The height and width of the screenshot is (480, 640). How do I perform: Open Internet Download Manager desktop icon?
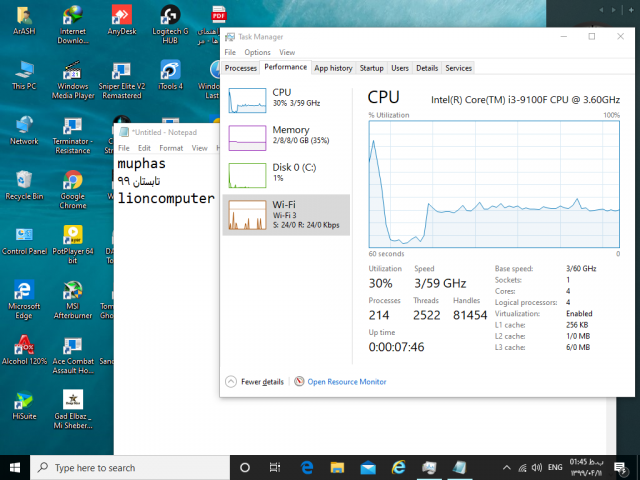point(73,24)
